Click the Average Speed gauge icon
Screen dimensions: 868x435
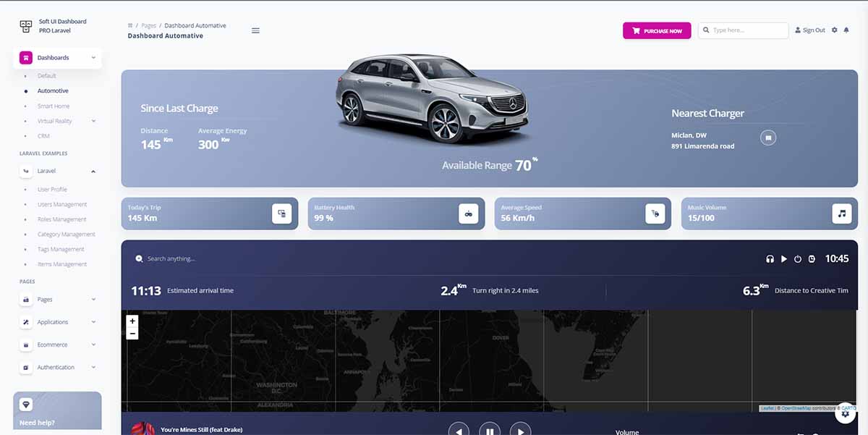[x=655, y=213]
